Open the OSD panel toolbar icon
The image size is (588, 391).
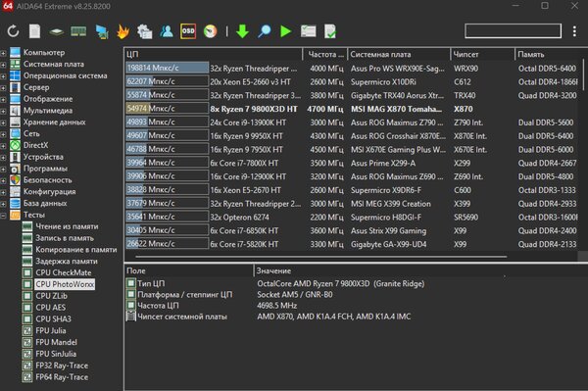(188, 31)
